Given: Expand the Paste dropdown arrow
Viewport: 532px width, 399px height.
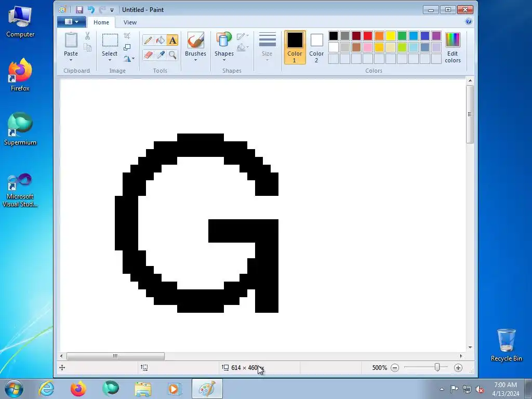Looking at the screenshot, I should (x=71, y=60).
